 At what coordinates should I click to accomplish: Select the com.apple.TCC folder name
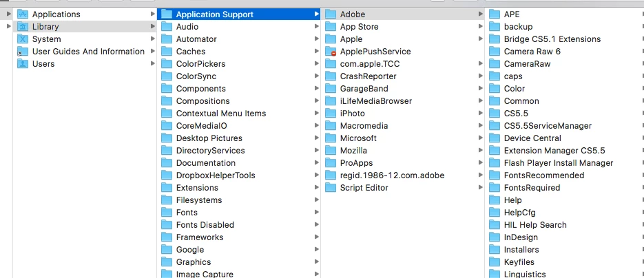coord(370,64)
